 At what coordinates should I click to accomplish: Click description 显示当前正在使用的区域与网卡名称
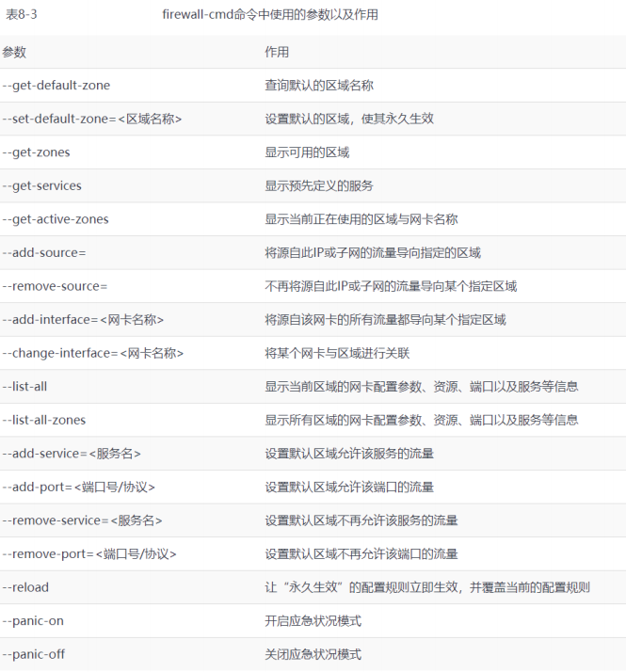click(361, 219)
